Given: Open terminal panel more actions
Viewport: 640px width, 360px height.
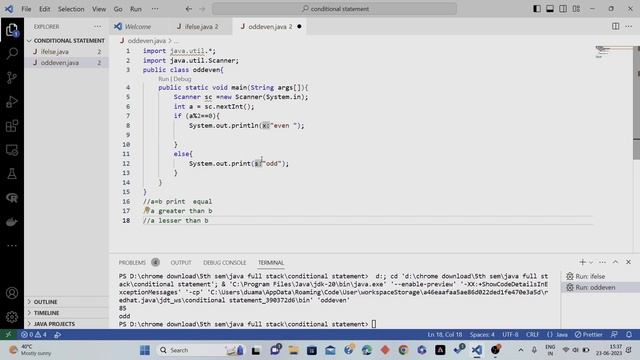Looking at the screenshot, I should point(602,262).
